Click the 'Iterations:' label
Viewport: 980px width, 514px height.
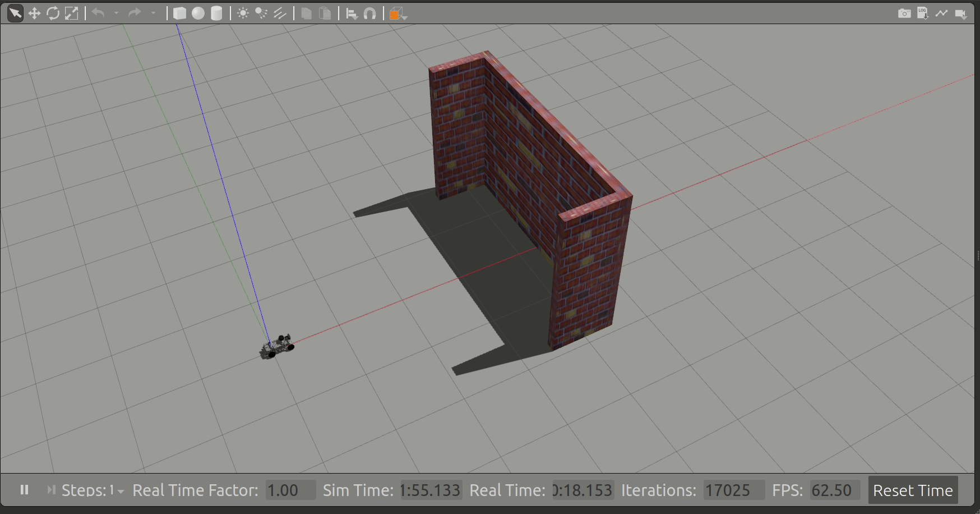pos(659,490)
